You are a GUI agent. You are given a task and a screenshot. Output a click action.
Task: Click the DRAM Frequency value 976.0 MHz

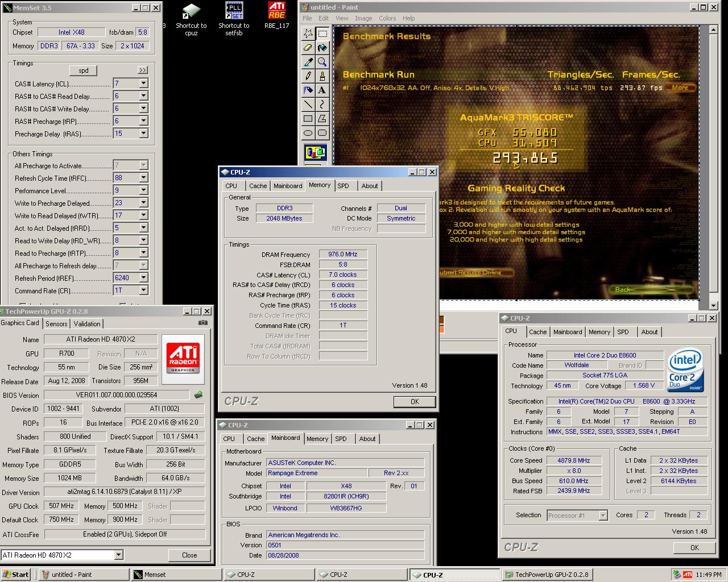click(343, 254)
